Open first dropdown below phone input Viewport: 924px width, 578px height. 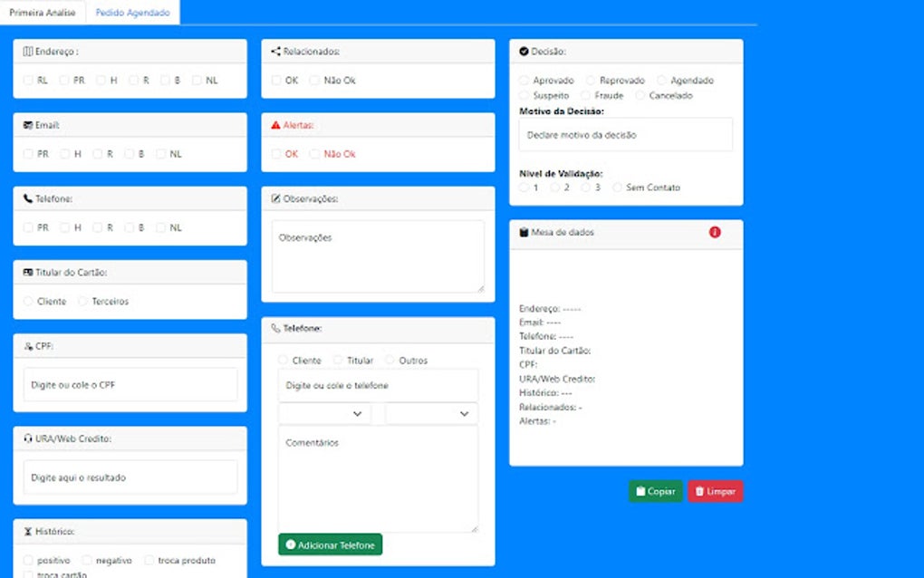[x=324, y=414]
